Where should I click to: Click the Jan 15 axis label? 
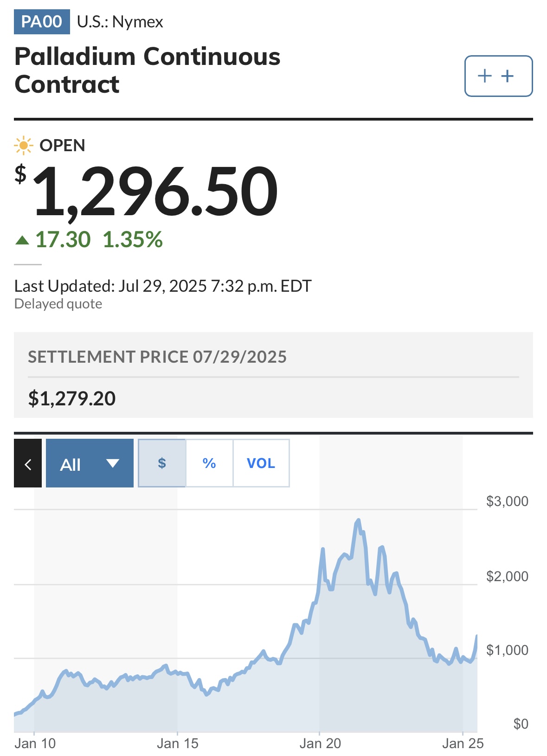point(178,743)
